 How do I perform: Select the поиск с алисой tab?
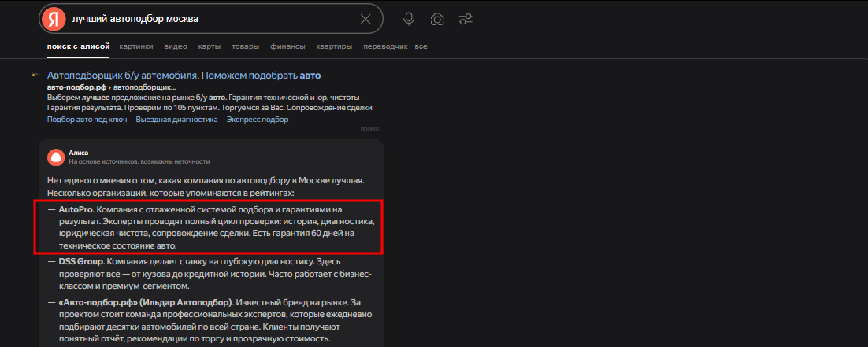[78, 46]
